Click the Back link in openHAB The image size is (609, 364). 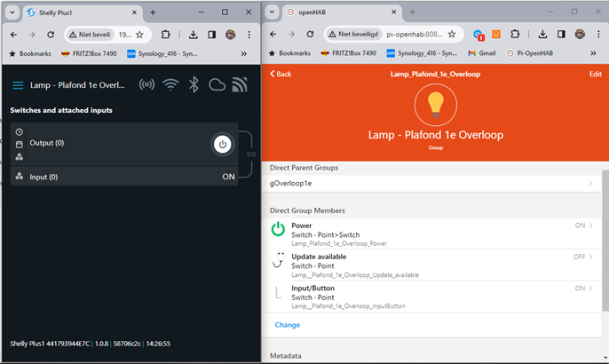click(281, 74)
